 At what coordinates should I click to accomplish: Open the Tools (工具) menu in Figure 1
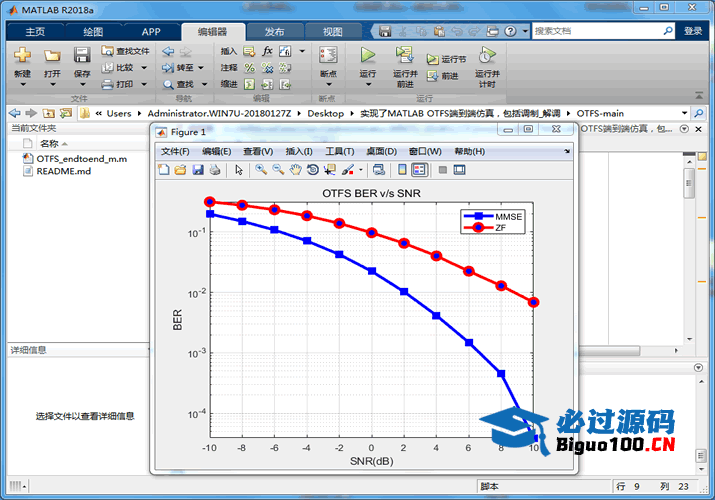339,151
